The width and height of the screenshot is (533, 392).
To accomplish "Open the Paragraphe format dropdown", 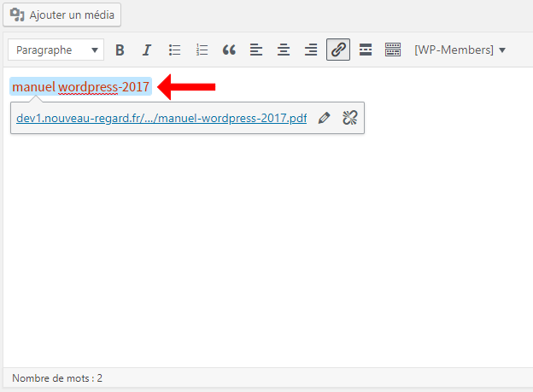I will click(x=56, y=50).
